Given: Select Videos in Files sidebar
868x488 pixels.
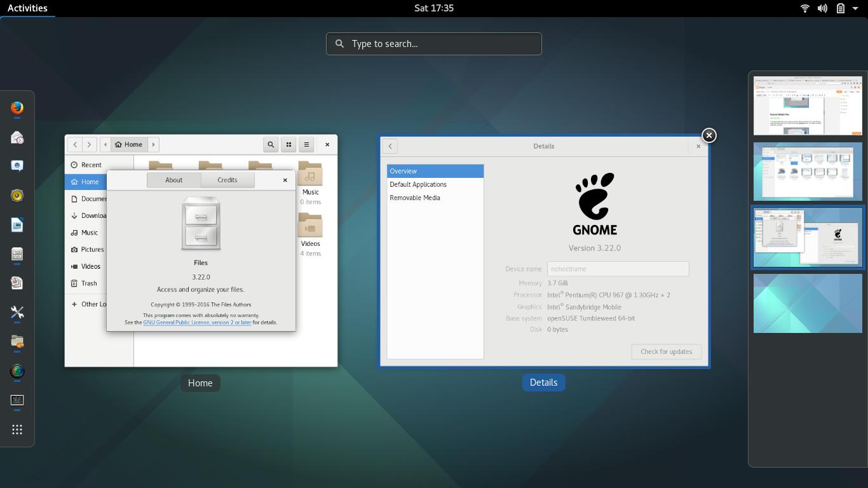Looking at the screenshot, I should tap(86, 266).
